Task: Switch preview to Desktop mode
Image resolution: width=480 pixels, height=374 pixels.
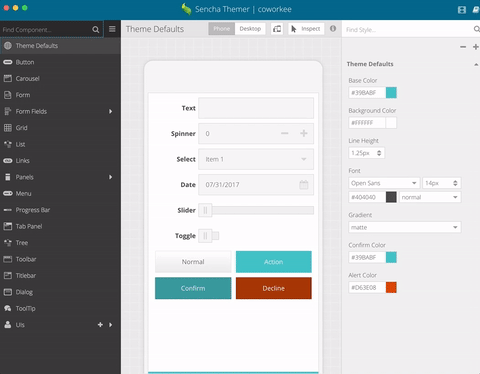Action: click(250, 29)
